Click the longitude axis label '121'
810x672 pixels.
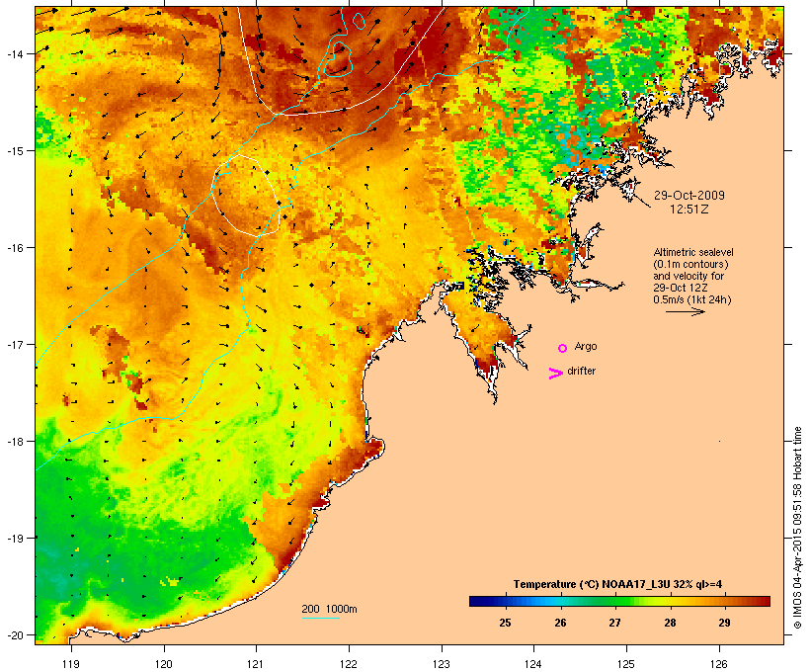click(x=256, y=664)
